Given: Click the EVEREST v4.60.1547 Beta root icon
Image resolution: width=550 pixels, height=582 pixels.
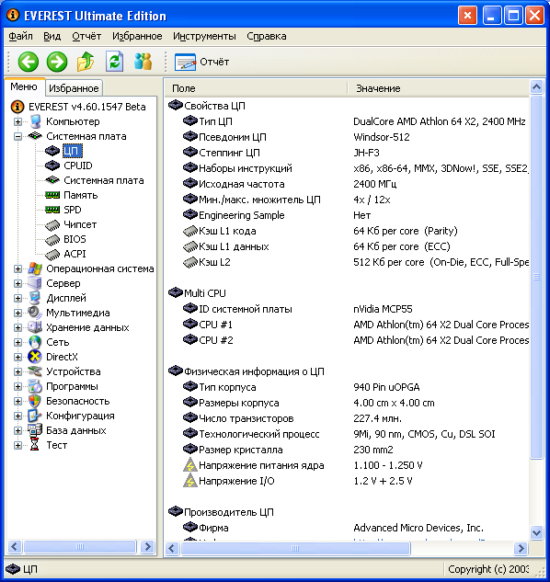Looking at the screenshot, I should pos(17,107).
